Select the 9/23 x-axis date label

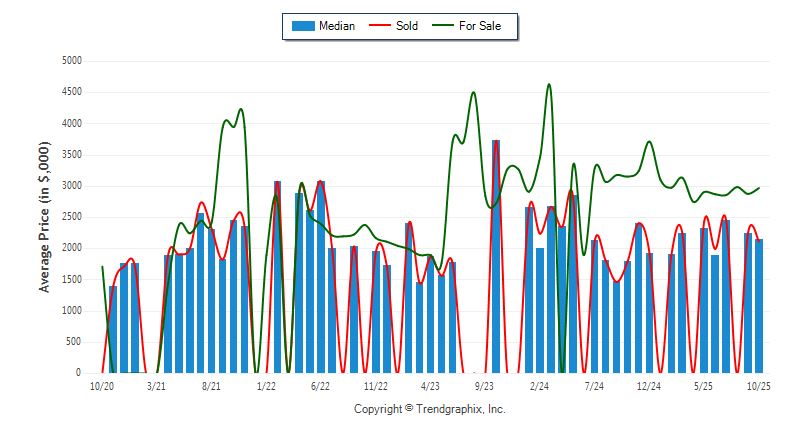point(485,386)
